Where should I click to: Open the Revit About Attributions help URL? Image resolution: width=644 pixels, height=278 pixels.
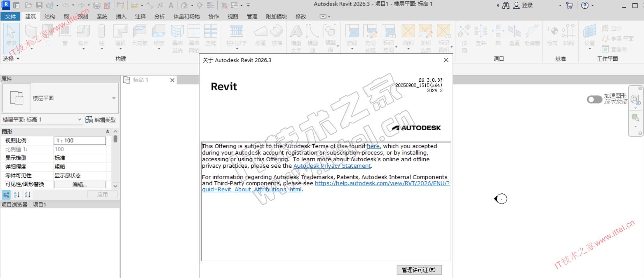(x=382, y=183)
